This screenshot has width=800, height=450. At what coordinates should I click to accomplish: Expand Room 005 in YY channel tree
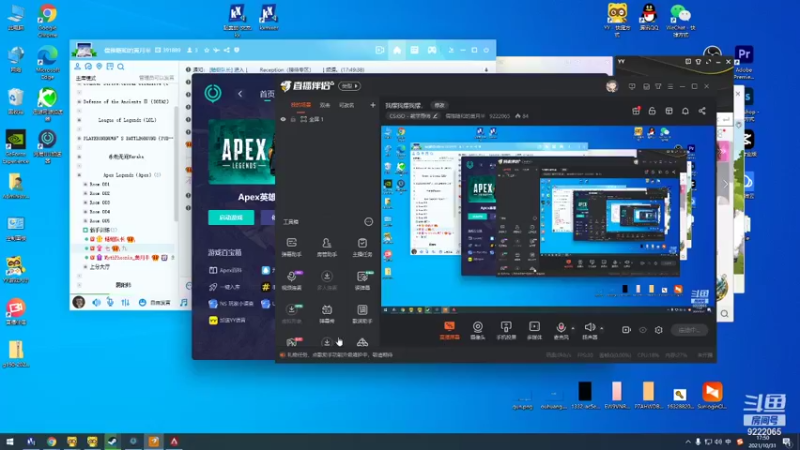[x=85, y=221]
